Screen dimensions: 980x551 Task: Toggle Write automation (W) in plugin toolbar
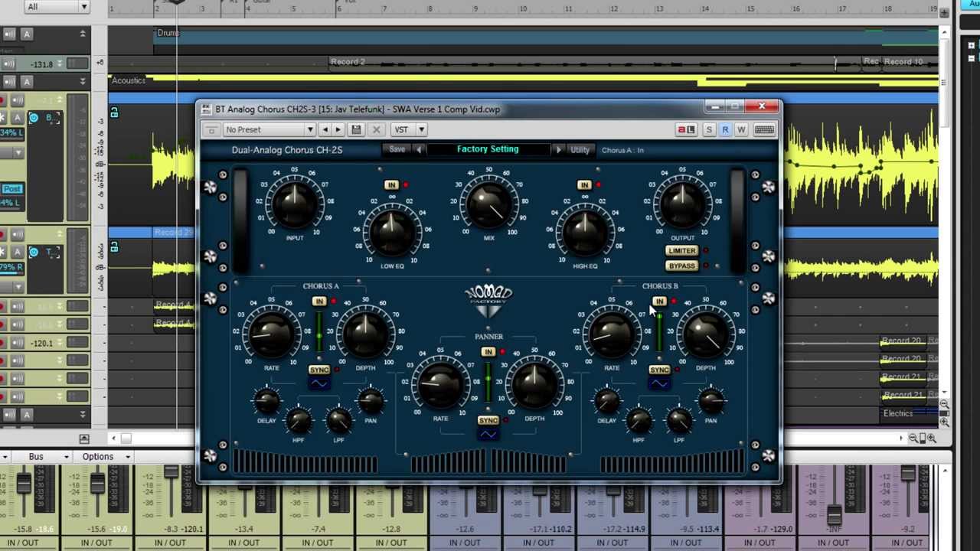coord(741,130)
